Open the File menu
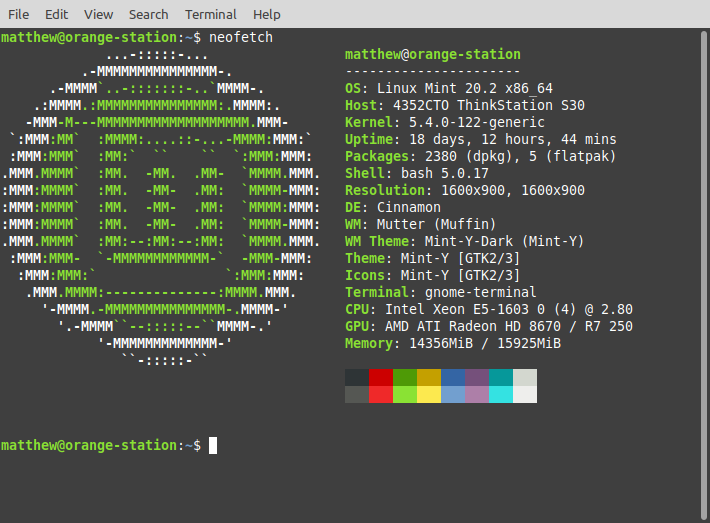 click(x=18, y=15)
